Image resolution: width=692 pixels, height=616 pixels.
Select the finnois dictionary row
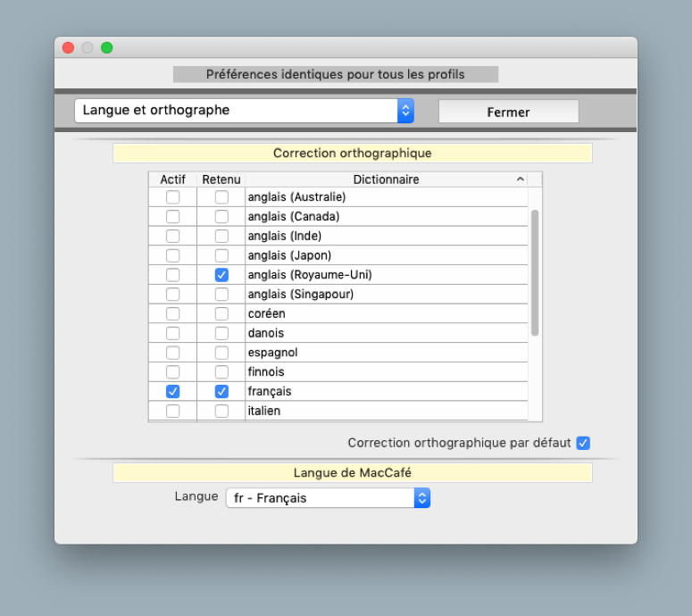click(384, 371)
